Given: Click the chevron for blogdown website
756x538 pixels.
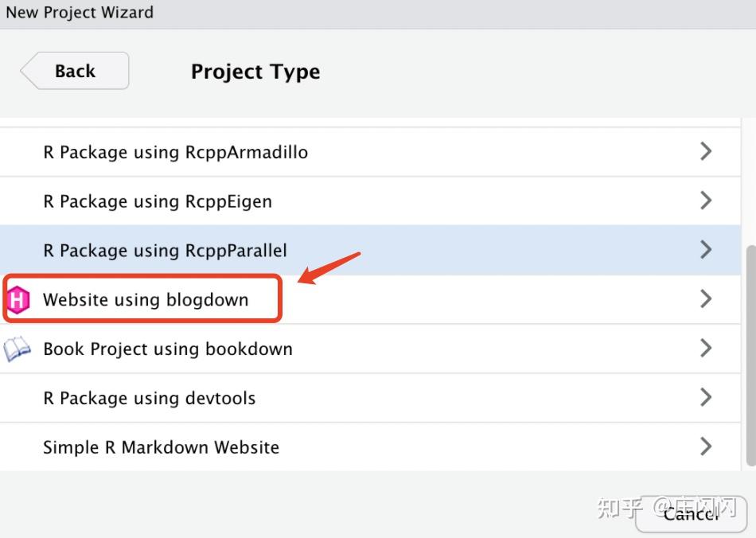Looking at the screenshot, I should (705, 299).
